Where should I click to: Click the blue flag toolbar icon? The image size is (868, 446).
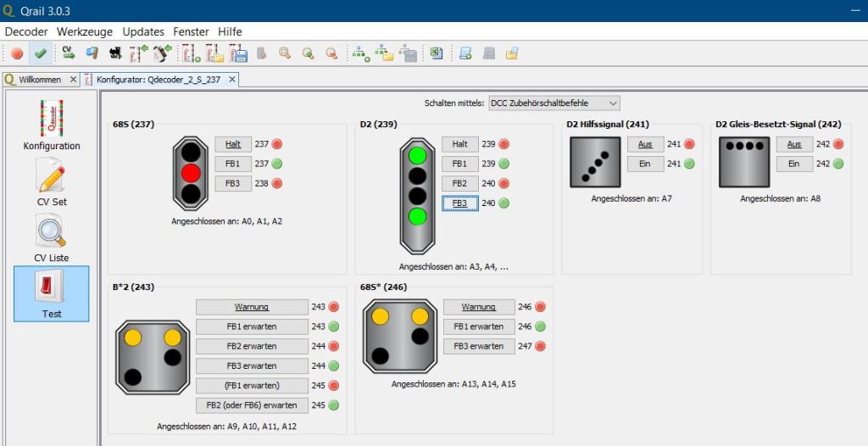coord(92,53)
